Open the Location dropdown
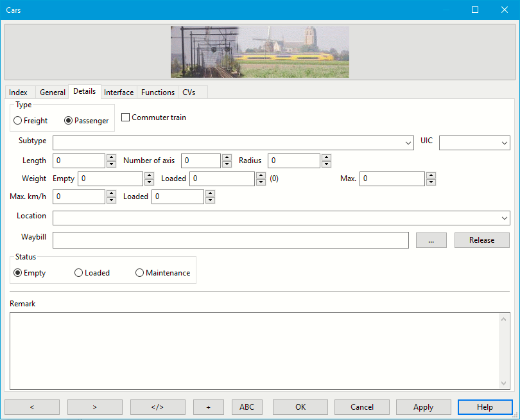Screen dimensions: 520x420 point(504,218)
